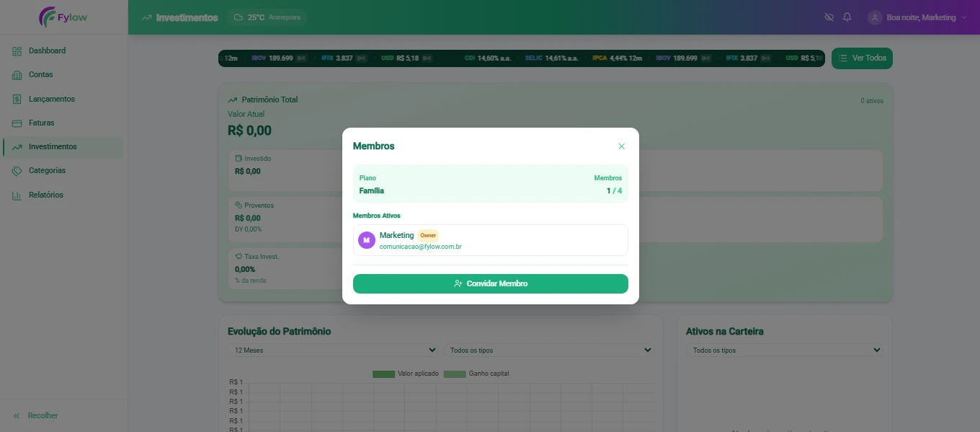Click the Fylow logo in sidebar
Viewport: 980px width, 432px height.
coord(63,17)
